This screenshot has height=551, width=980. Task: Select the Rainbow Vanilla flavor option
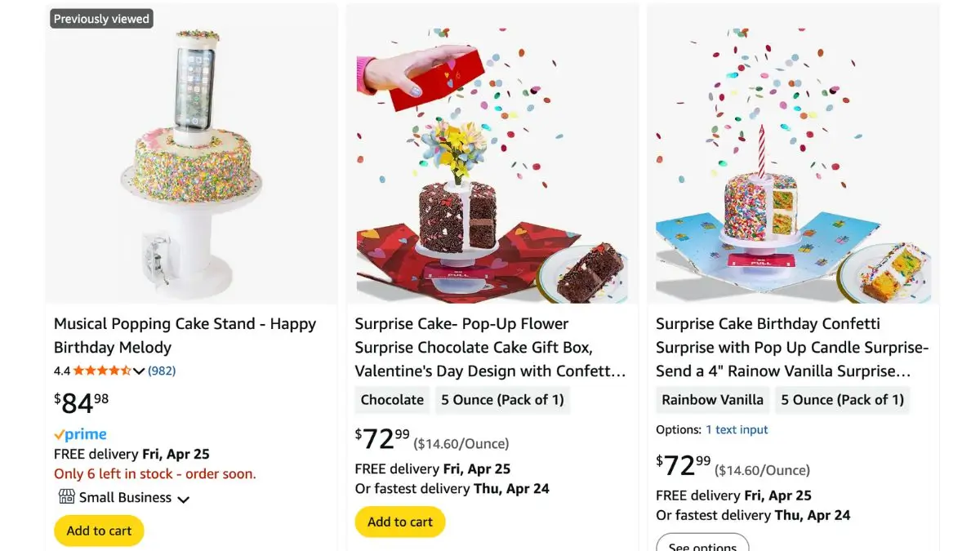(x=712, y=400)
